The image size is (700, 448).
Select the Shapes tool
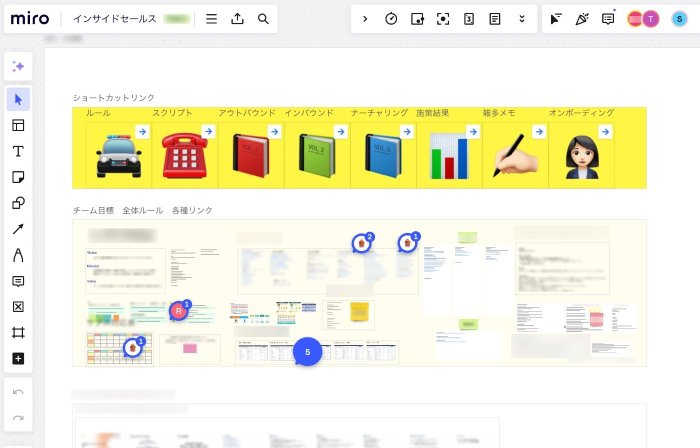pyautogui.click(x=18, y=203)
